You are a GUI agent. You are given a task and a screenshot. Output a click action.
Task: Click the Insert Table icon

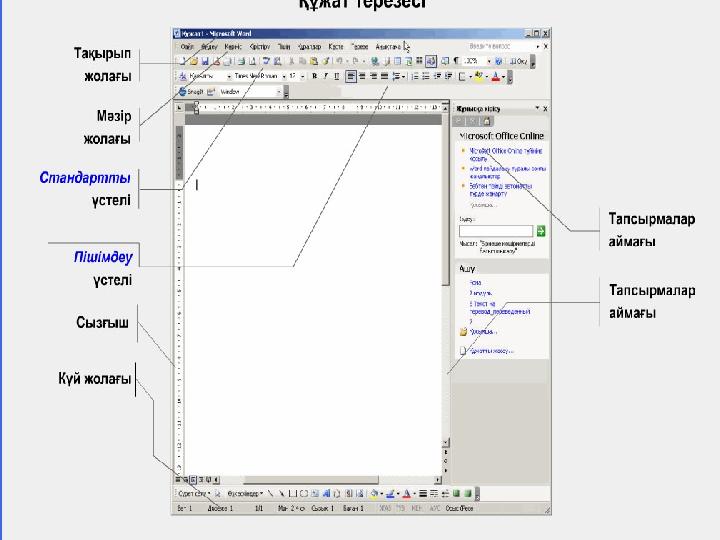398,61
